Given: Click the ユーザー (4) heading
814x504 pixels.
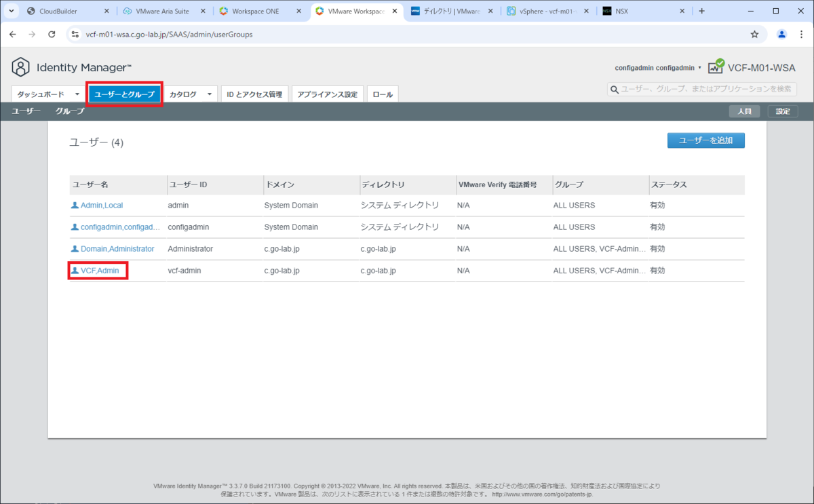Looking at the screenshot, I should tap(96, 142).
